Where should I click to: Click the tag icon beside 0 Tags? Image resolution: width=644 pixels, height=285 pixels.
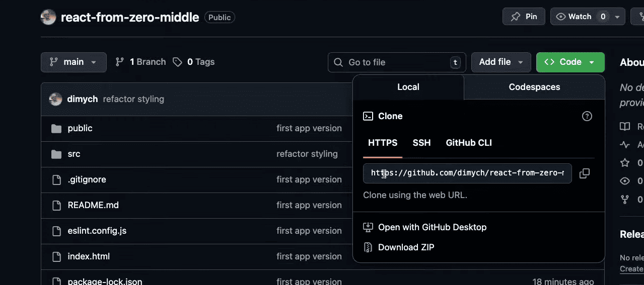(x=177, y=62)
